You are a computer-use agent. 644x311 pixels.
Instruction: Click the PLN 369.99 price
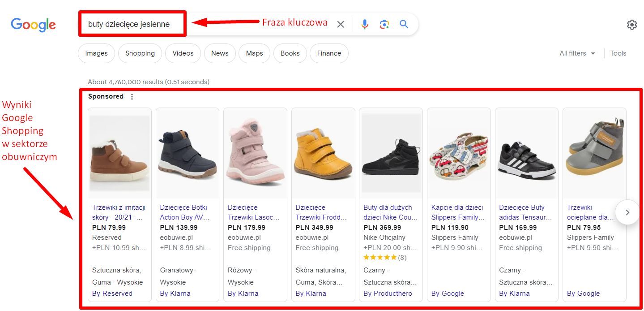coord(382,228)
